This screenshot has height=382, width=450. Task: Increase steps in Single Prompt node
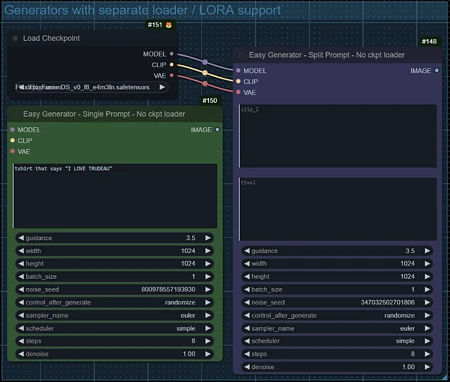coord(208,341)
